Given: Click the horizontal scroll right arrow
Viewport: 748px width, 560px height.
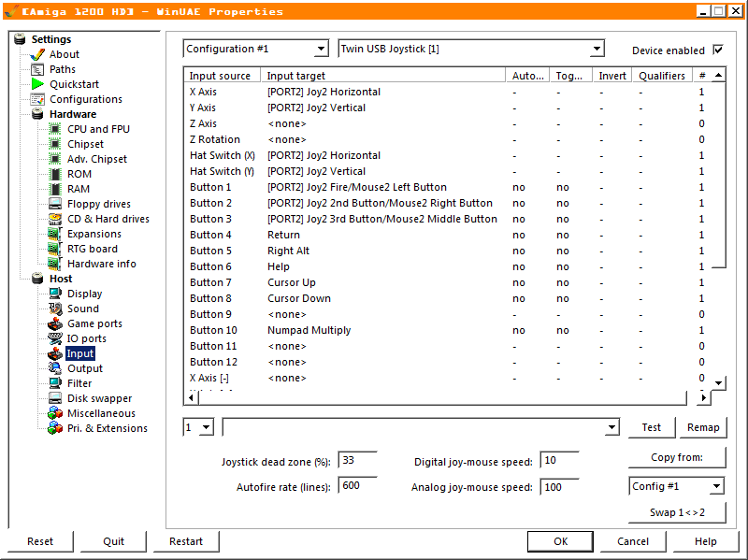Looking at the screenshot, I should tap(704, 397).
